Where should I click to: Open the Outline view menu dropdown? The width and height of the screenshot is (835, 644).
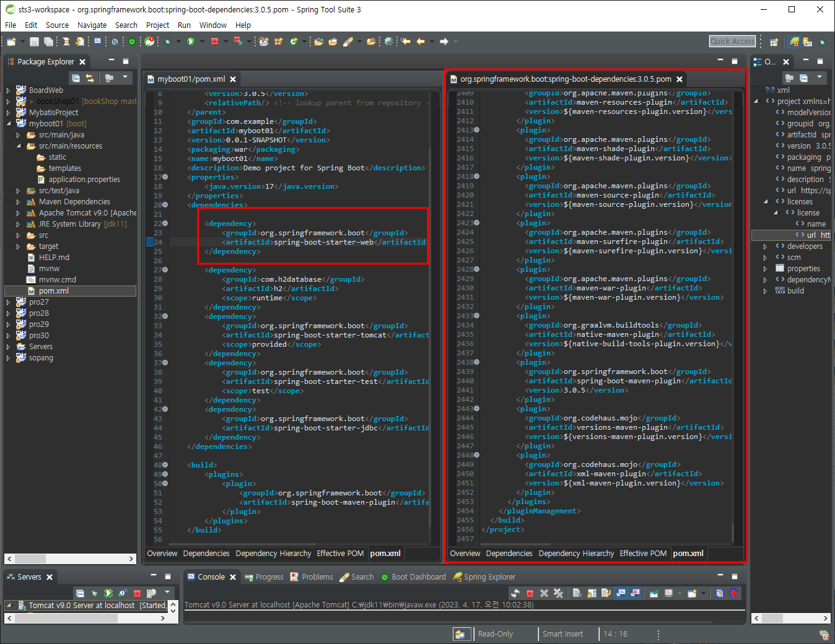click(x=820, y=77)
